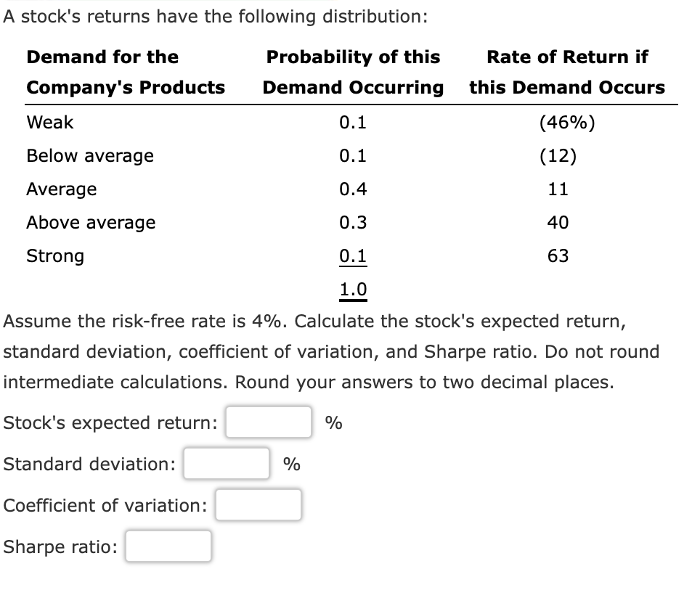The height and width of the screenshot is (614, 700).
Task: Click the underlined total probability 1.0
Action: pyautogui.click(x=354, y=289)
